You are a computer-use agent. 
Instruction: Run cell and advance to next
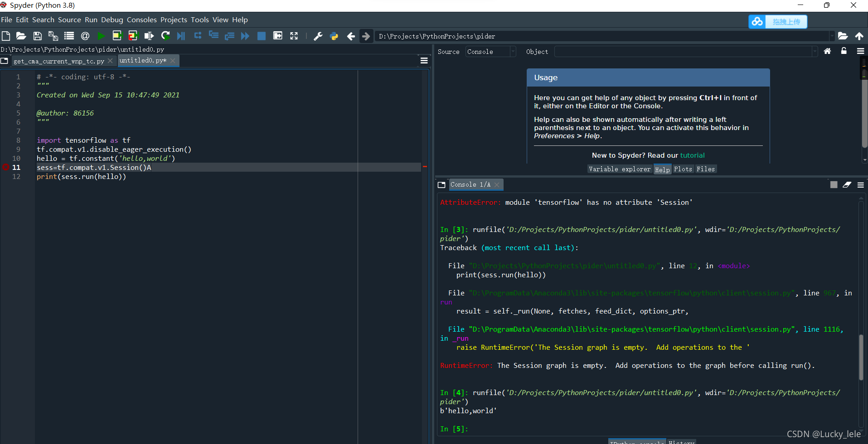tap(133, 36)
